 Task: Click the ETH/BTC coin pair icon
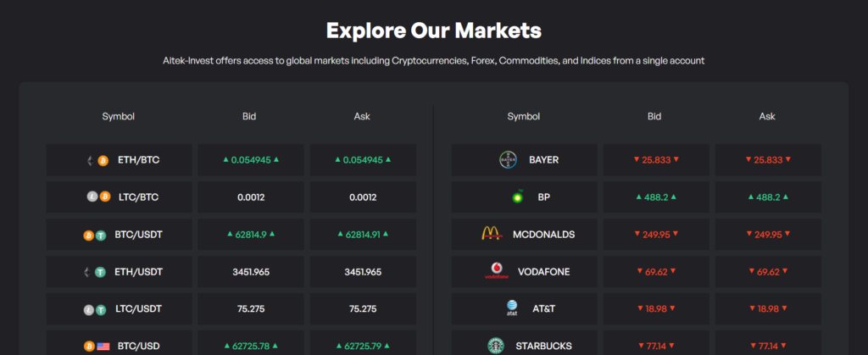[x=99, y=160]
